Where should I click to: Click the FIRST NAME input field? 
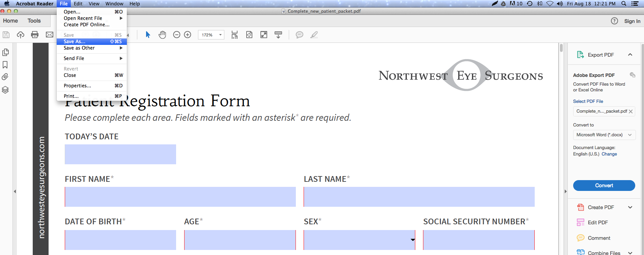180,197
